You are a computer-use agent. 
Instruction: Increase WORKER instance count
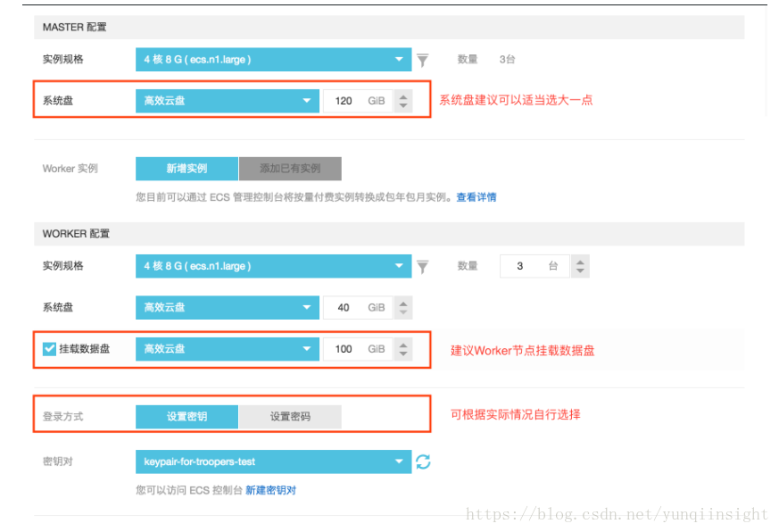[580, 262]
